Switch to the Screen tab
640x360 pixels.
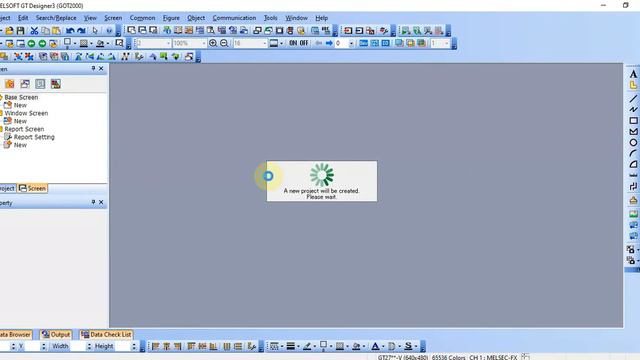[x=32, y=188]
